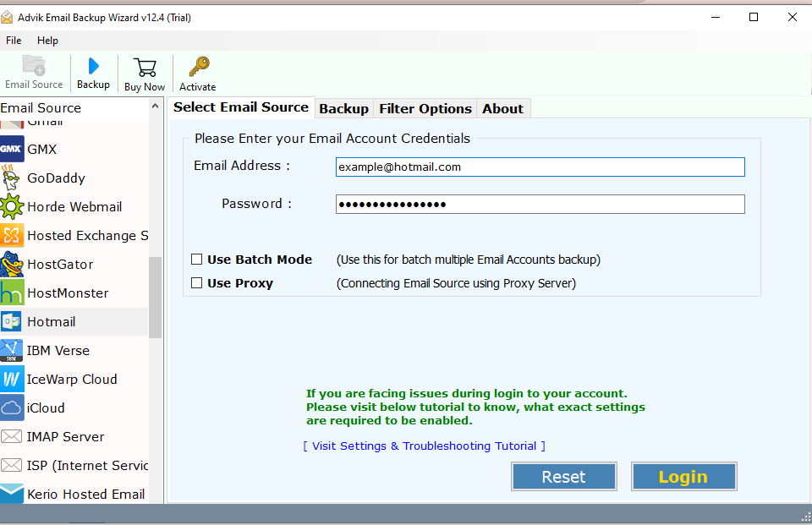The height and width of the screenshot is (525, 812).
Task: Select the IceWarp Cloud icon
Action: click(11, 379)
